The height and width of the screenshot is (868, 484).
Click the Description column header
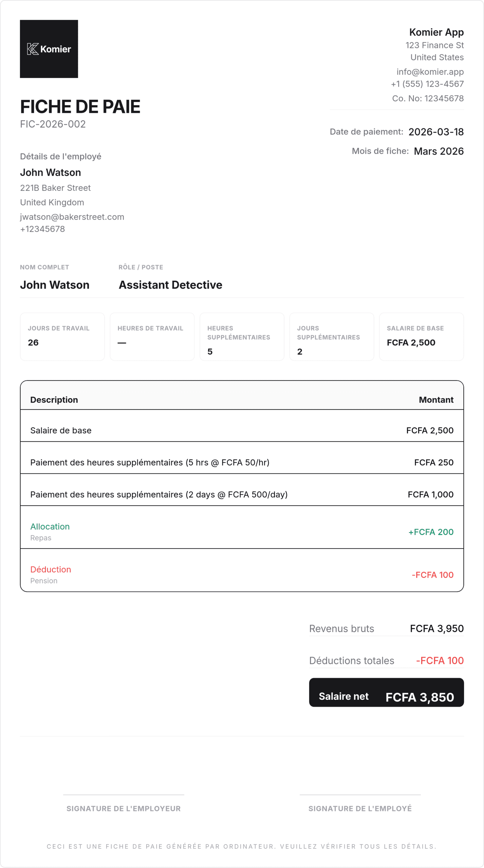[54, 400]
